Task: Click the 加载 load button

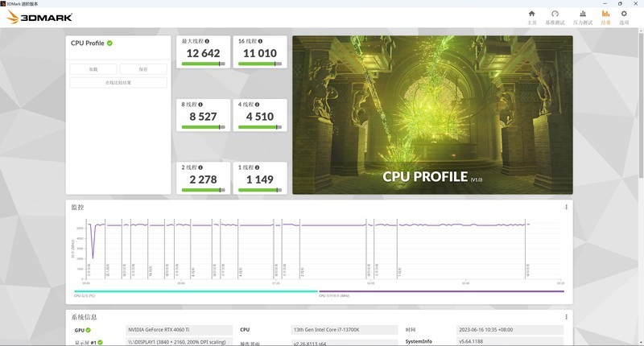Action: click(x=93, y=69)
